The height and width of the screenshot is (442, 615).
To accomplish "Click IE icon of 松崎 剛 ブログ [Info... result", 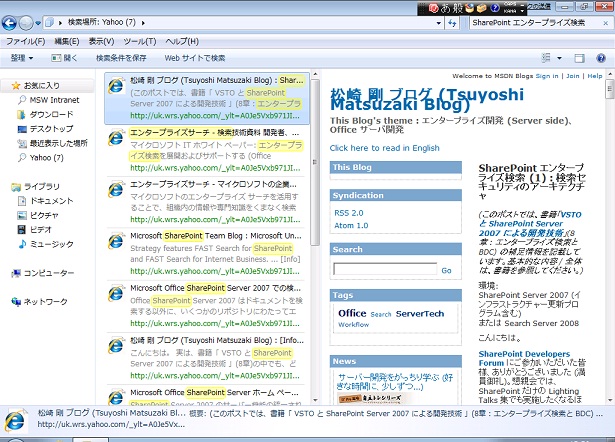I will pos(116,346).
